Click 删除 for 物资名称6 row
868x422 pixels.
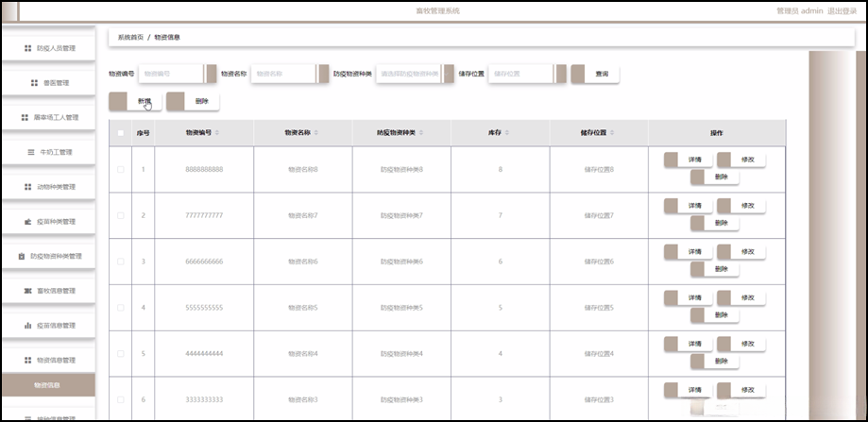(x=715, y=269)
